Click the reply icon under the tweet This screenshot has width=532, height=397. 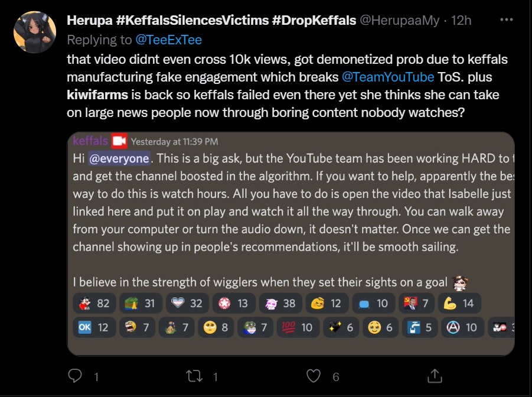(x=75, y=376)
